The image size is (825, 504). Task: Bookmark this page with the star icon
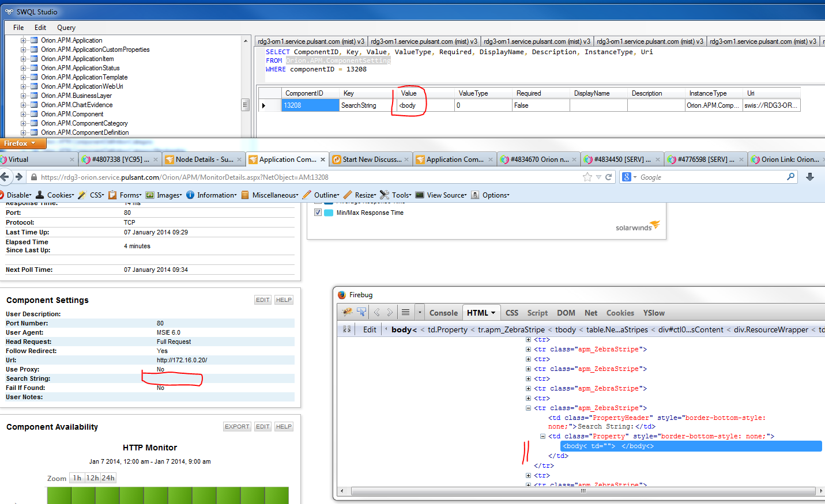[x=587, y=177]
